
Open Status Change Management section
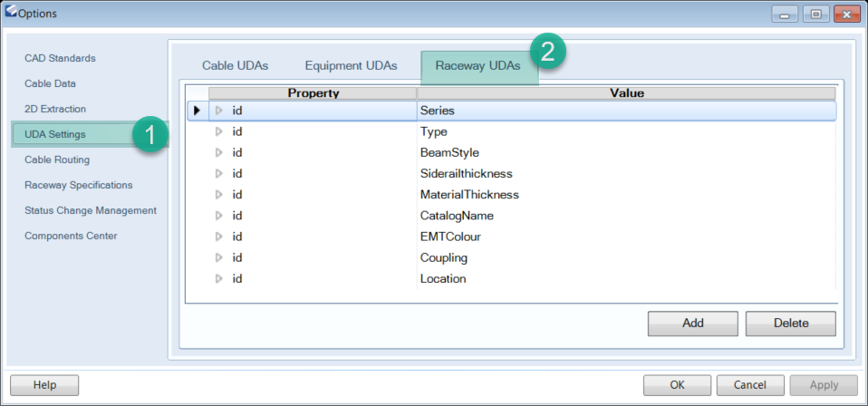[x=91, y=210]
